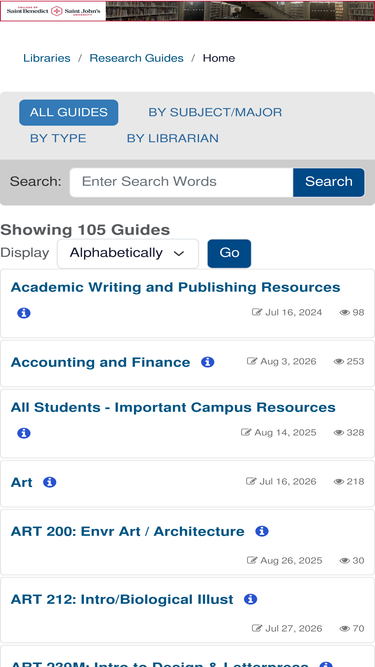
Task: Open Research Guides breadcrumb link
Action: coord(136,58)
